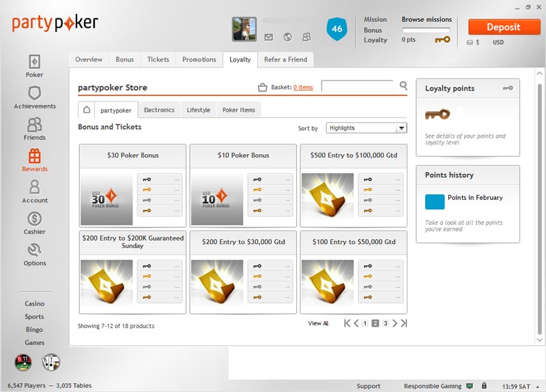Open the Refer a Friend tab
Screen dimensions: 546x392
pyautogui.click(x=285, y=59)
